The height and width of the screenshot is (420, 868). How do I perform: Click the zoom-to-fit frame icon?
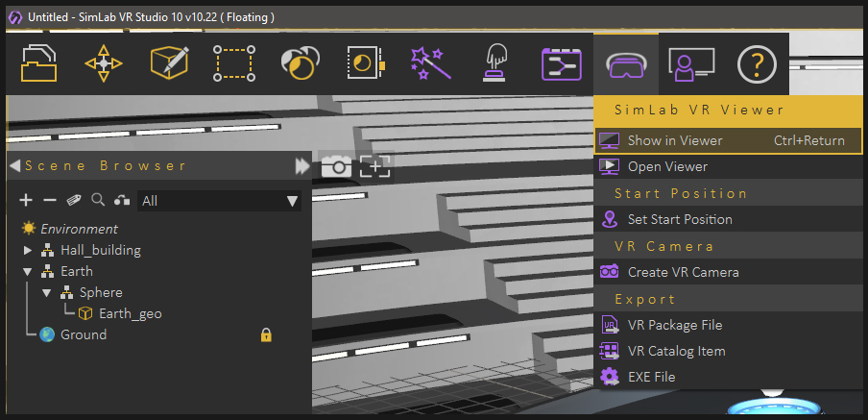click(374, 166)
